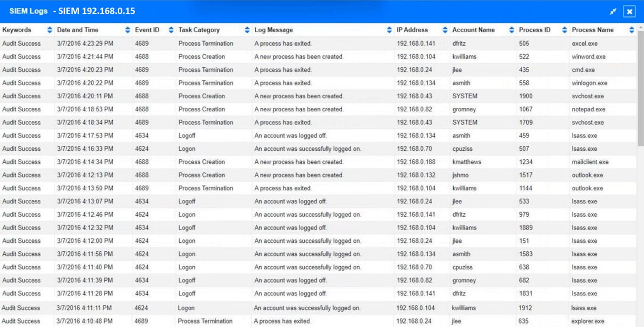
Task: Click Log Message column sort arrows
Action: [x=389, y=30]
